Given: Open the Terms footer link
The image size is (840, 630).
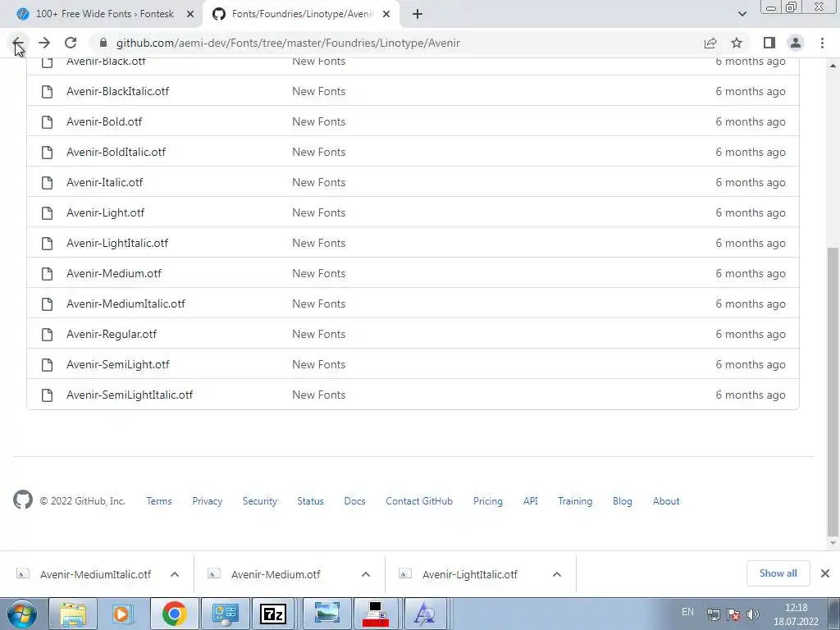Looking at the screenshot, I should pyautogui.click(x=159, y=501).
